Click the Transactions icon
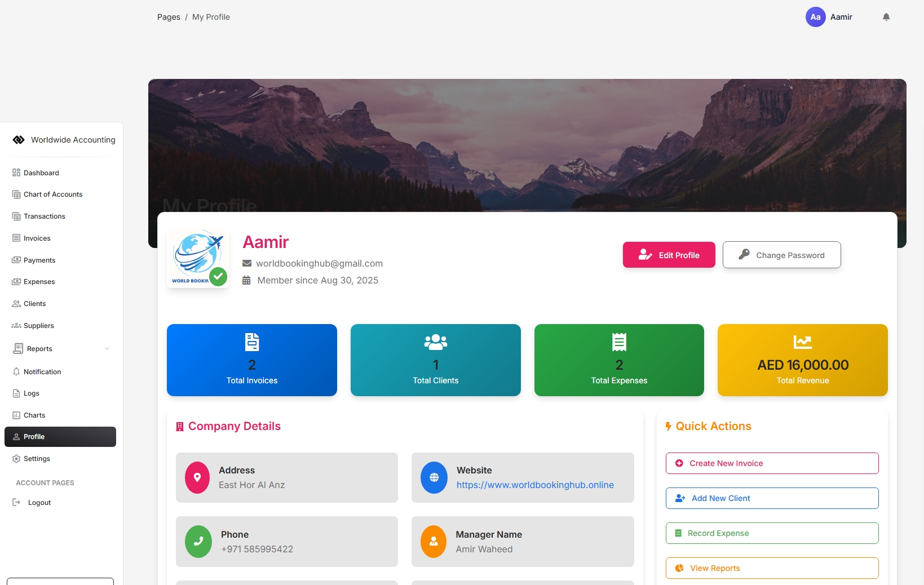The image size is (924, 585). [16, 216]
